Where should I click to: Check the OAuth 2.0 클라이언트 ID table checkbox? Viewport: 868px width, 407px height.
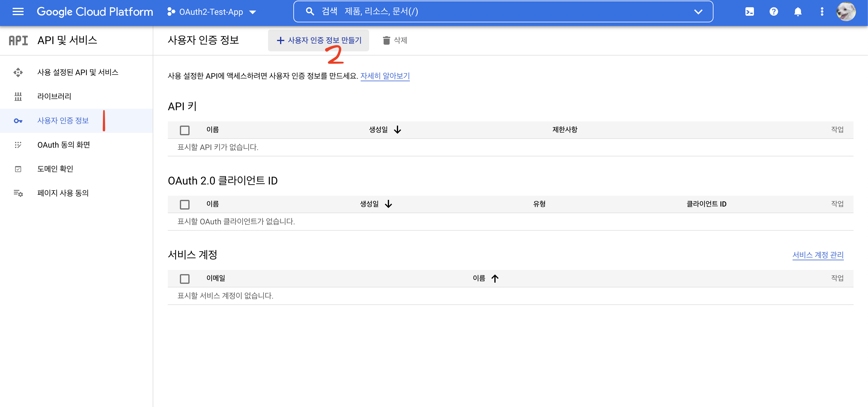click(185, 204)
